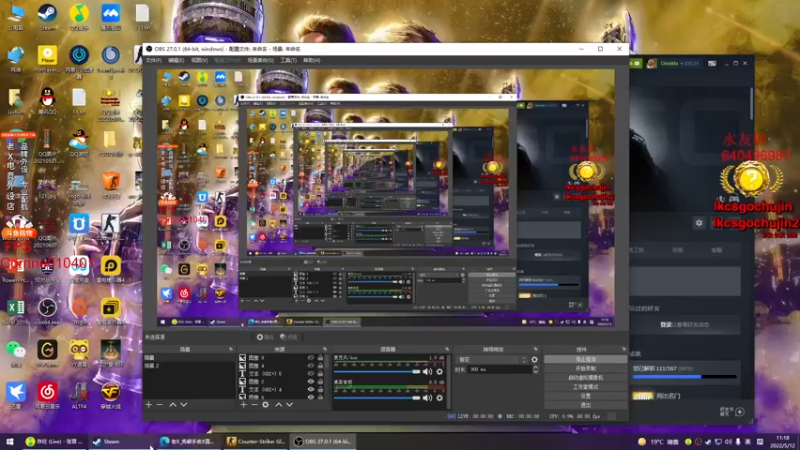Open Tencent QQ penguin desktop icon
The image size is (800, 450).
[47, 101]
